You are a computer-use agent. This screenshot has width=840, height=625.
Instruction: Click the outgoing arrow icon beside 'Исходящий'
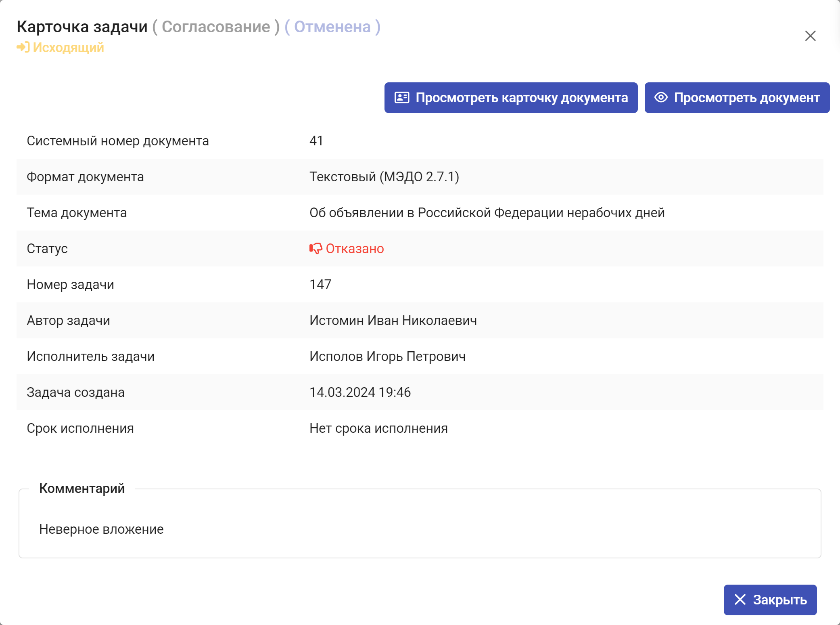coord(23,47)
